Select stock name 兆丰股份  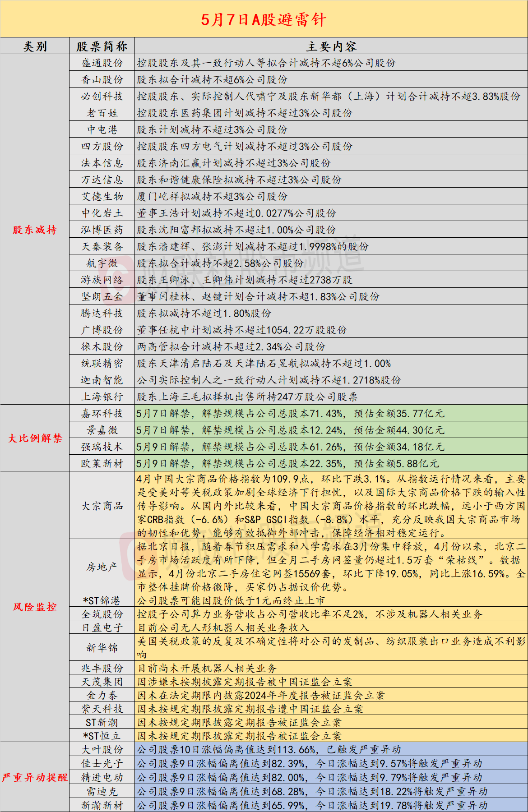coord(102,669)
